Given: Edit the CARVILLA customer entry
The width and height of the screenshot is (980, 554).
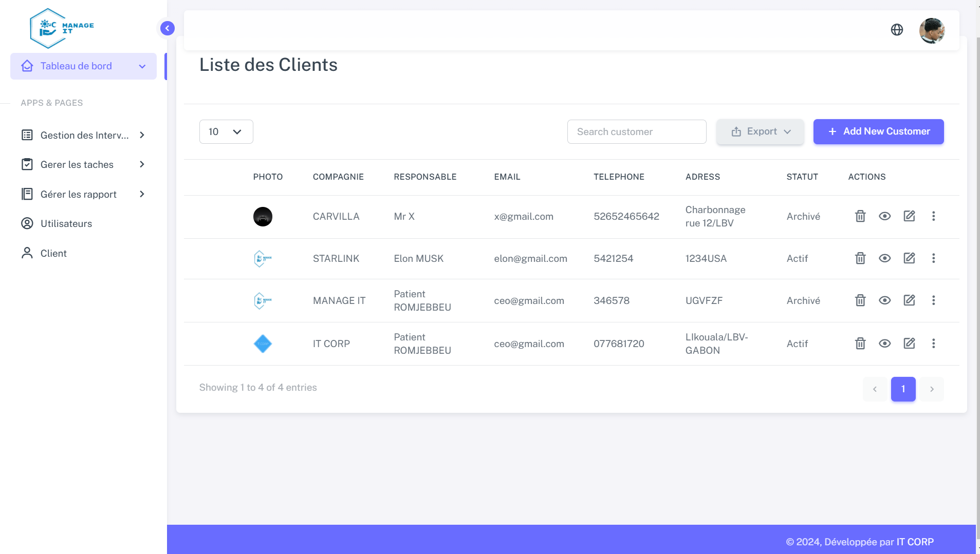Looking at the screenshot, I should click(x=909, y=216).
